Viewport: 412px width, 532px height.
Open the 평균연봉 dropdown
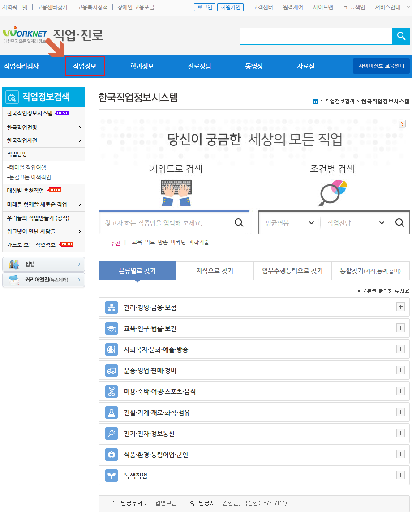[x=289, y=223]
